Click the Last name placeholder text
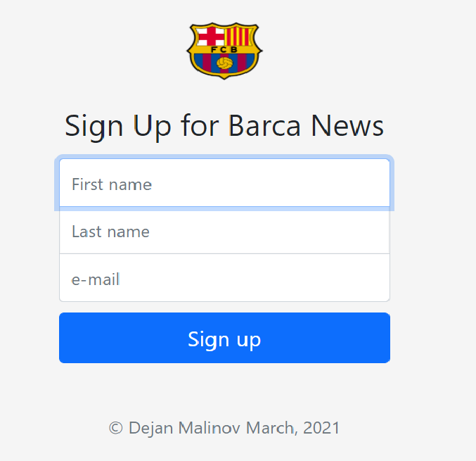476x461 pixels. click(111, 232)
